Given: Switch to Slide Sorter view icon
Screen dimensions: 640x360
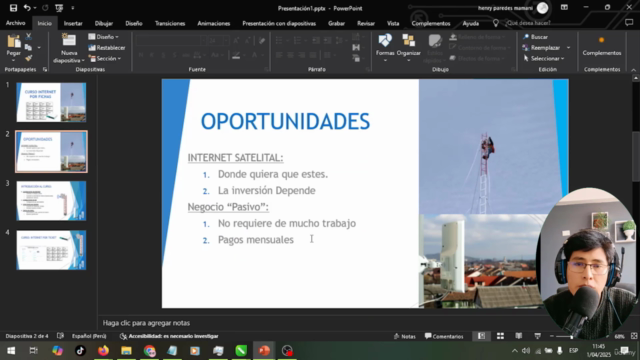Looking at the screenshot, I should pos(500,336).
